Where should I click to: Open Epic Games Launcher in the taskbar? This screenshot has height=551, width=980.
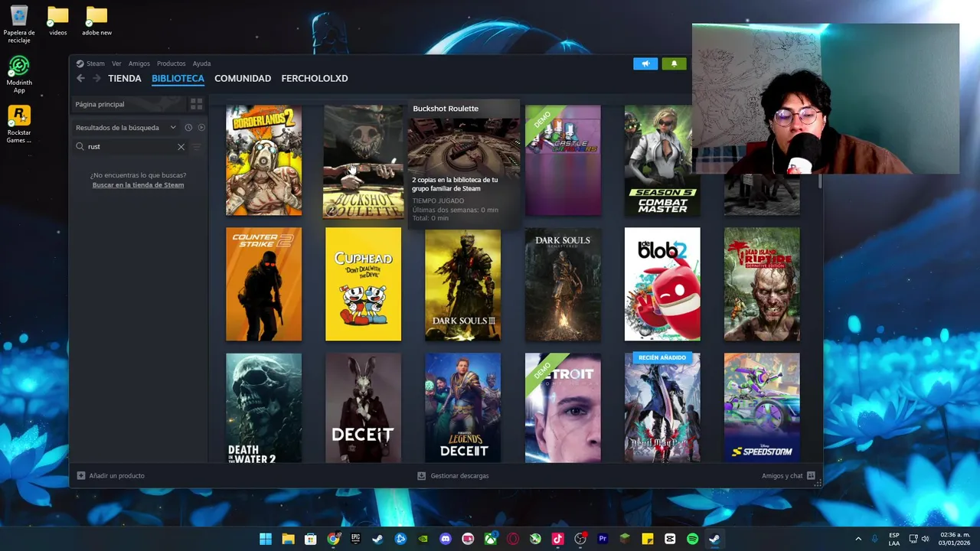click(355, 539)
